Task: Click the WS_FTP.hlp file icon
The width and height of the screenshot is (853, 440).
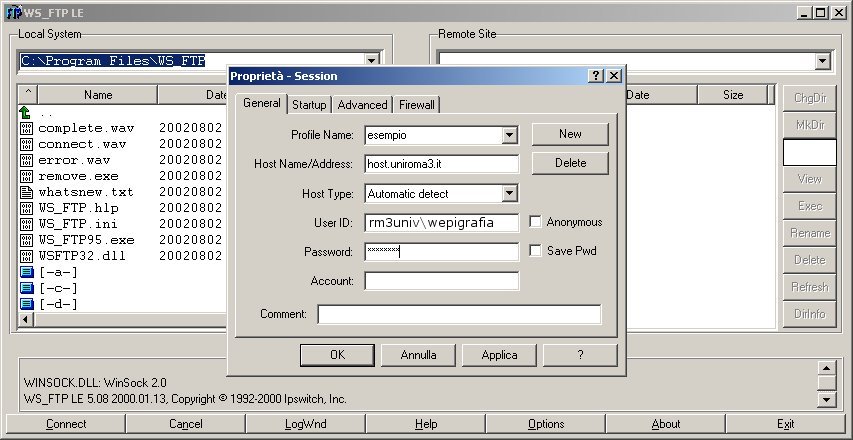Action: (x=26, y=208)
